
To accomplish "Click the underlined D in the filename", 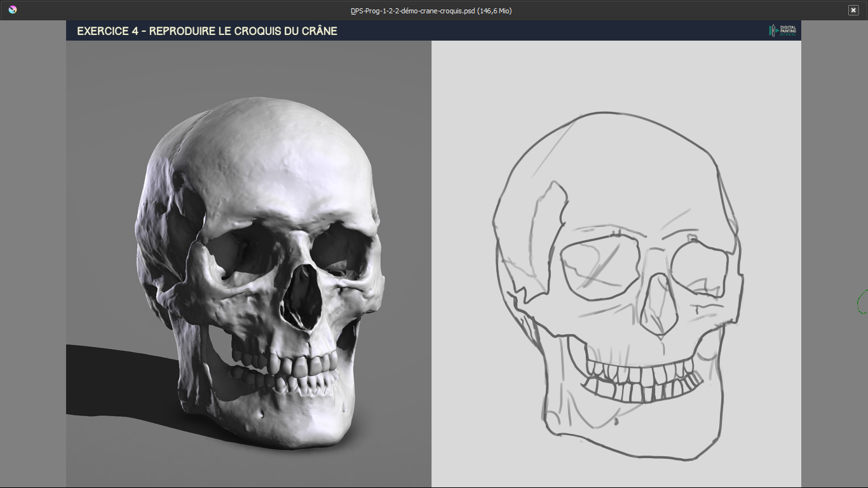I will [x=353, y=11].
